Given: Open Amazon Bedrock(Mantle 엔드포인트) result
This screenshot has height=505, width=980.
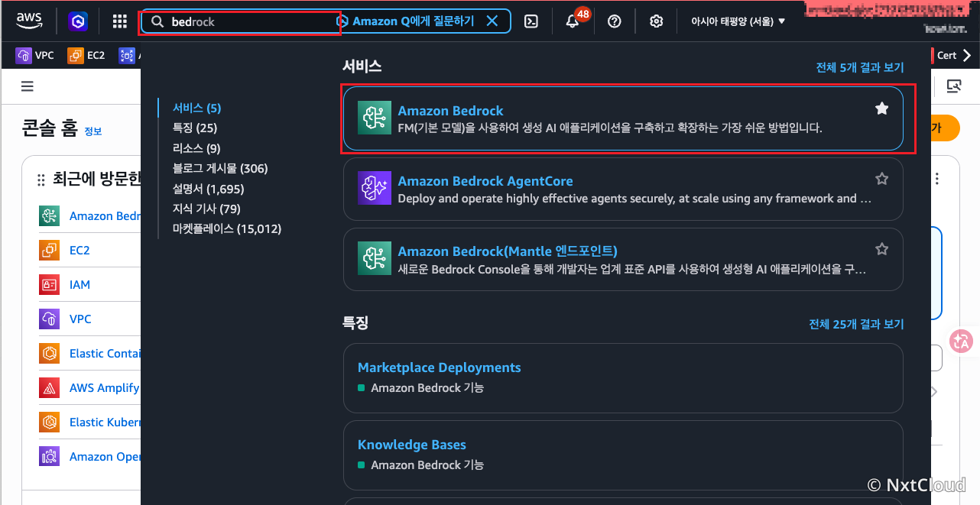Looking at the screenshot, I should pos(623,259).
